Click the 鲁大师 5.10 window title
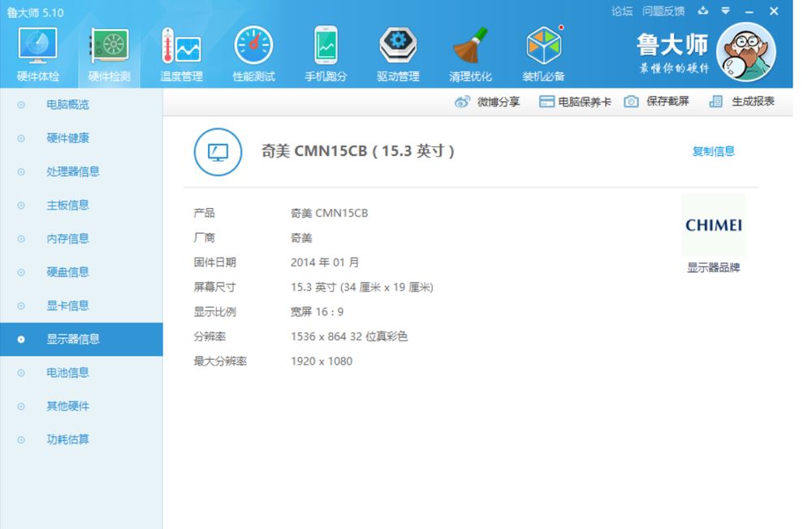 (x=35, y=12)
